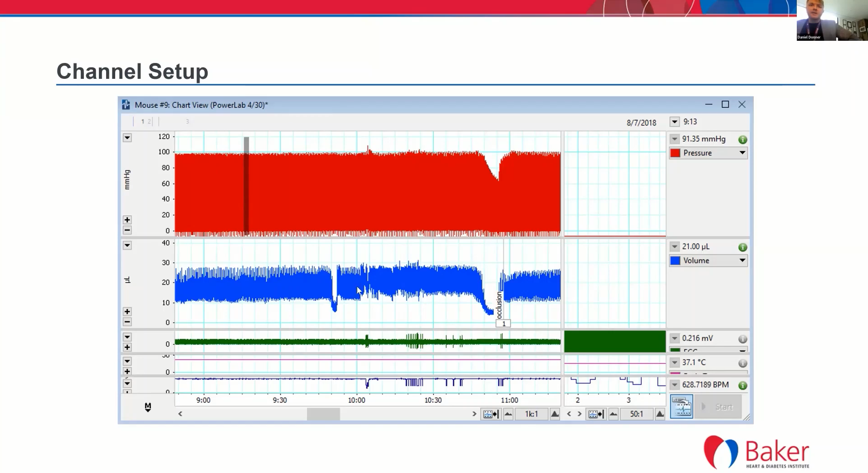Open the time display dropdown near 9:13
This screenshot has width=868, height=473.
(674, 122)
